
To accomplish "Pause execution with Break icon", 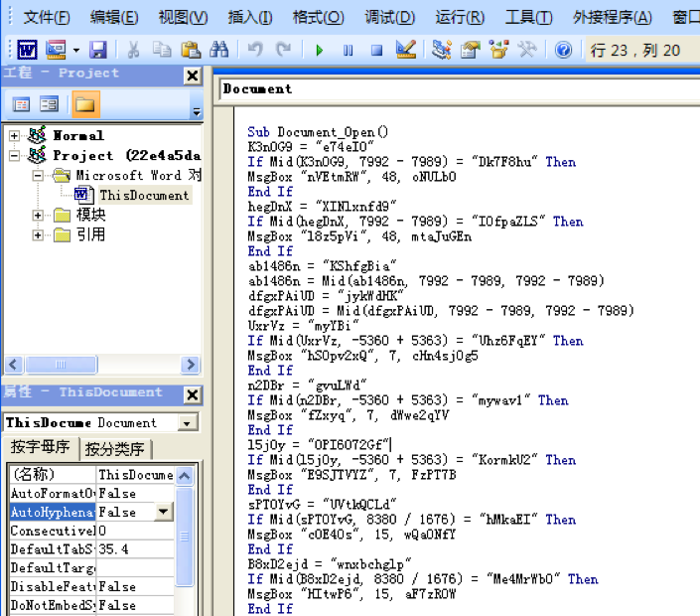I will 349,50.
